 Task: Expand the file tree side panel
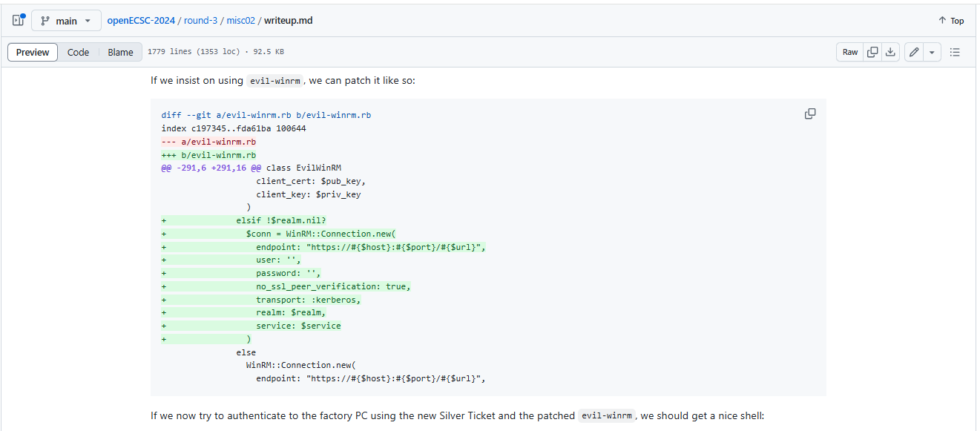tap(19, 21)
